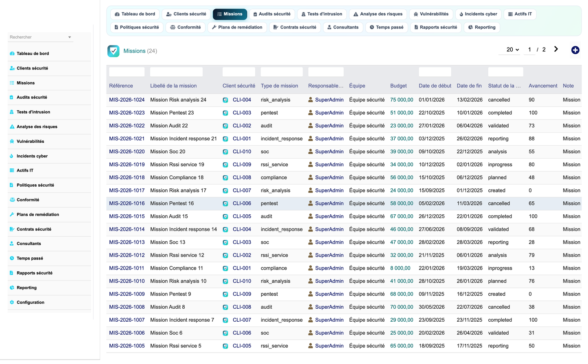Open mission MIS-2026-1007 link

127,320
